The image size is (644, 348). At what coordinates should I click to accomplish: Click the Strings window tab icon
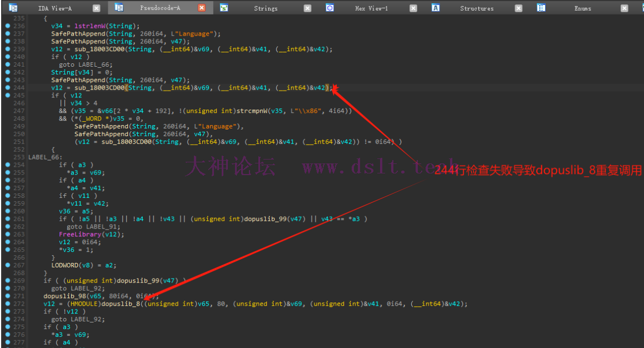point(224,8)
